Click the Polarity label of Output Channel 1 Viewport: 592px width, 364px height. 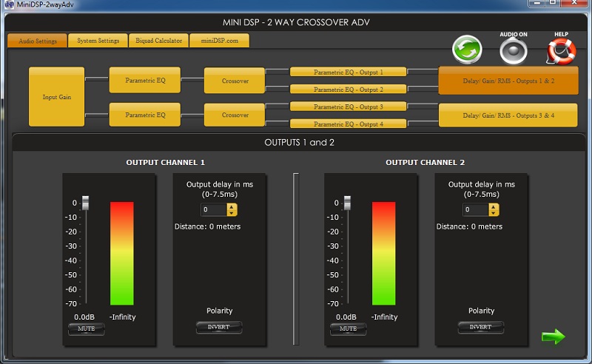coord(219,311)
